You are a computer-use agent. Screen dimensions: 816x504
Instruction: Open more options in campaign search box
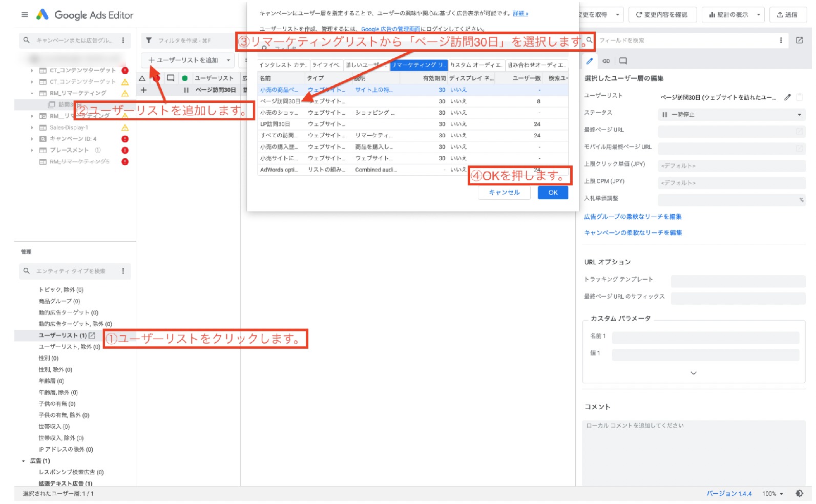123,40
